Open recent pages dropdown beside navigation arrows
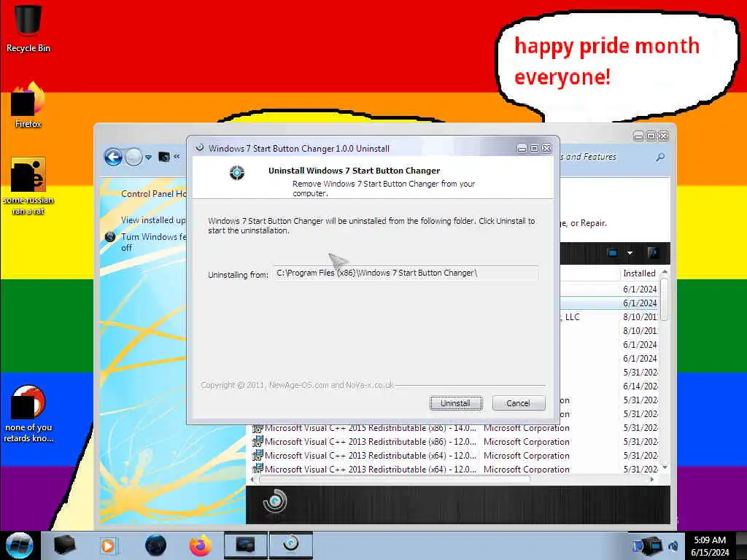This screenshot has width=747, height=560. pos(149,157)
